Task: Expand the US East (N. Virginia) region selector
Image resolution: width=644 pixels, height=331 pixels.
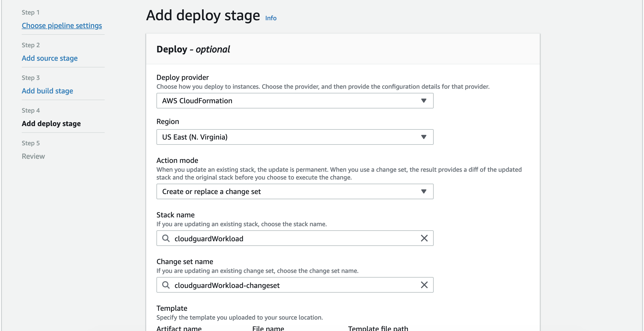Action: click(x=285, y=137)
